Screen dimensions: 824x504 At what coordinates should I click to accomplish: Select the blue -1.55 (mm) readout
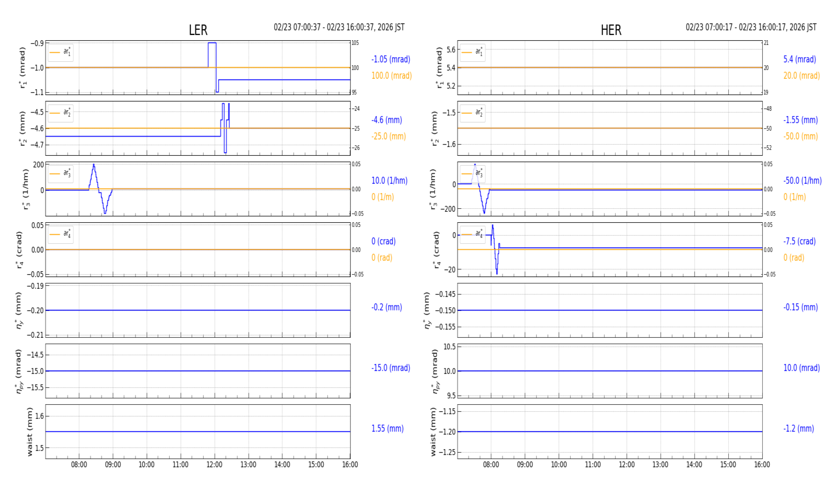click(x=800, y=120)
